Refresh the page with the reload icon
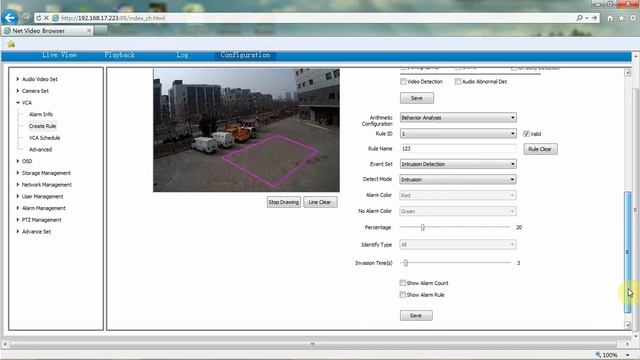 39,18
